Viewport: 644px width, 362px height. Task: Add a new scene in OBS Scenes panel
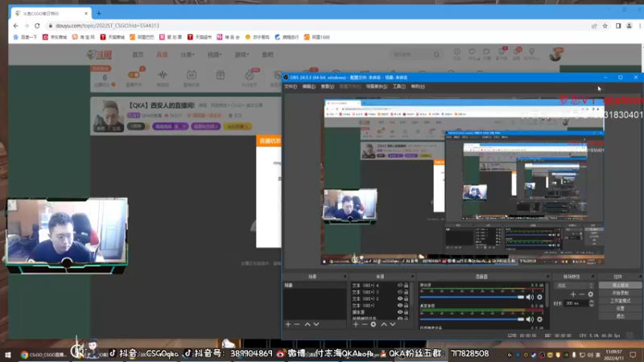(288, 324)
